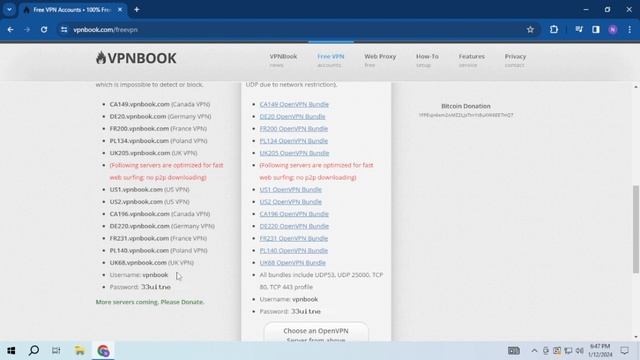640x360 pixels.
Task: Download the FR200 OpenVPN Bundle
Action: pos(293,129)
